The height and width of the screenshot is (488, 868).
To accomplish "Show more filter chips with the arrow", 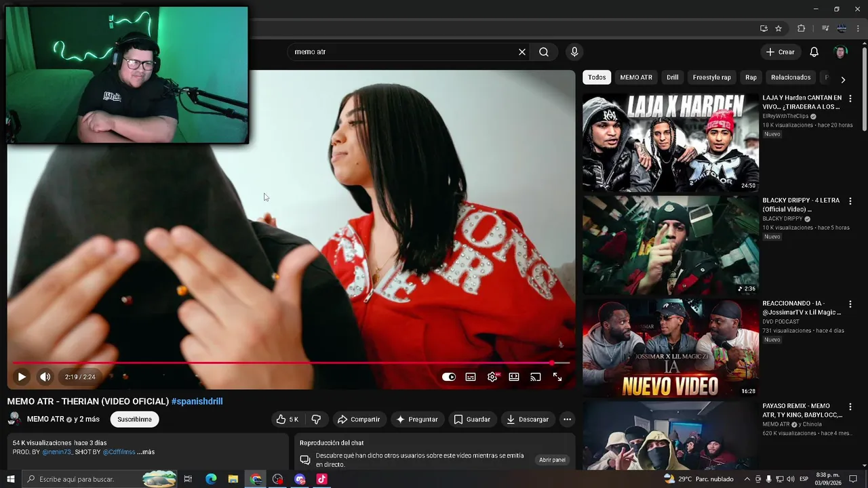I will [843, 79].
